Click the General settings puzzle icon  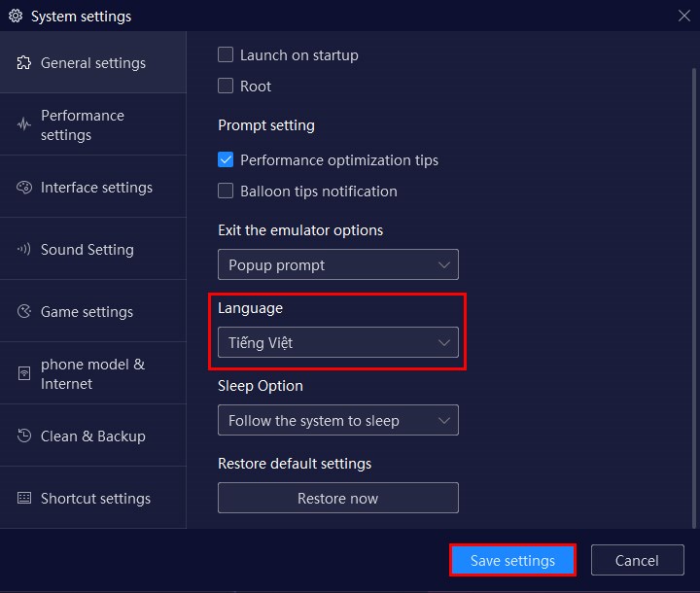23,63
